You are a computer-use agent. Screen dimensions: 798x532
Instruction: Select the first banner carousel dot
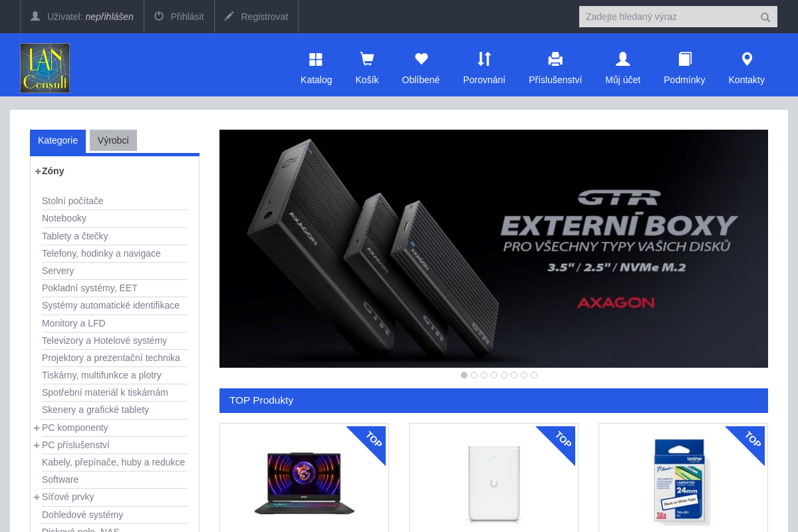464,375
